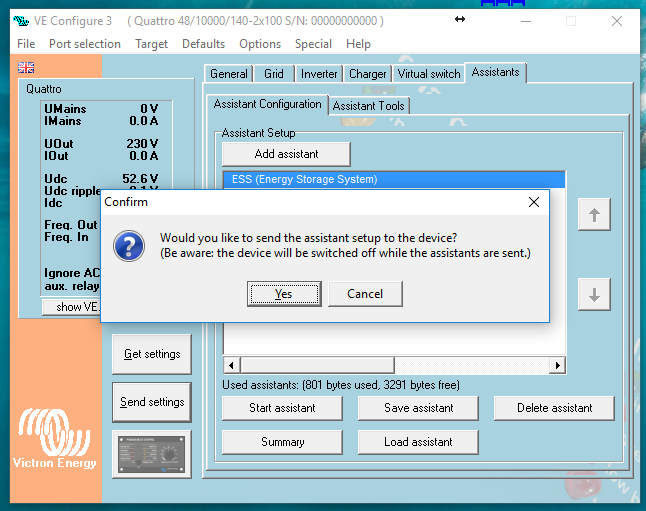Switch to the Grid tab
Viewport: 646px width, 511px height.
274,74
